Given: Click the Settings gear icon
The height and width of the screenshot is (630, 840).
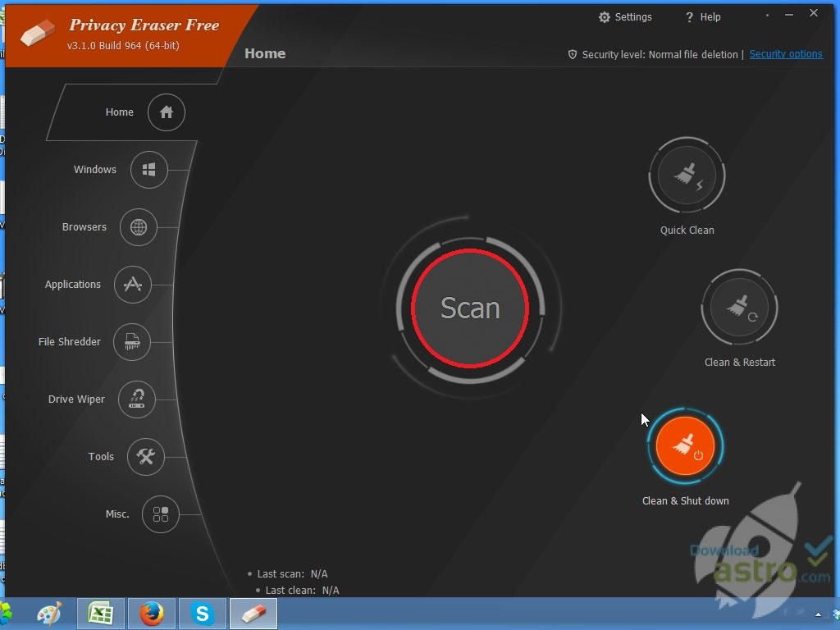Looking at the screenshot, I should click(x=605, y=17).
